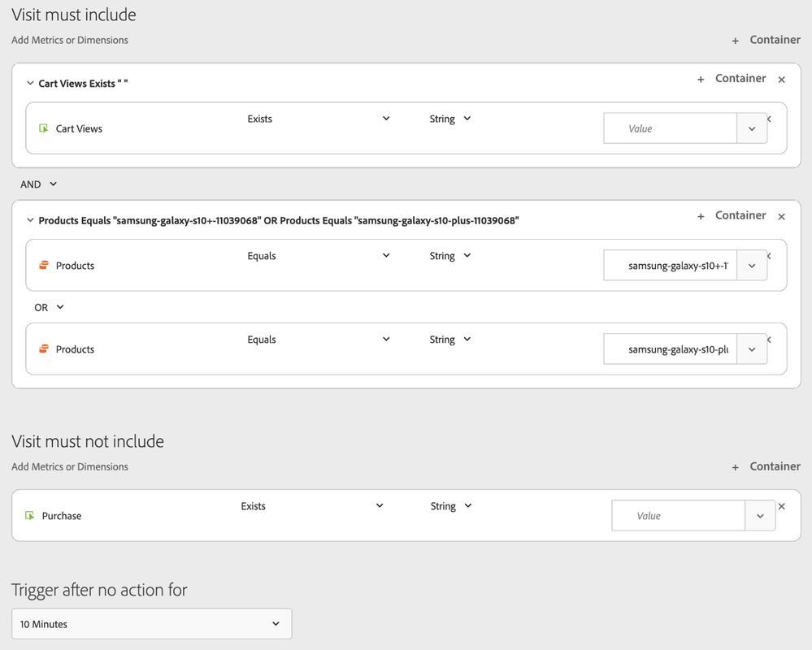812x650 pixels.
Task: Click the Purchase metric icon
Action: pos(30,515)
